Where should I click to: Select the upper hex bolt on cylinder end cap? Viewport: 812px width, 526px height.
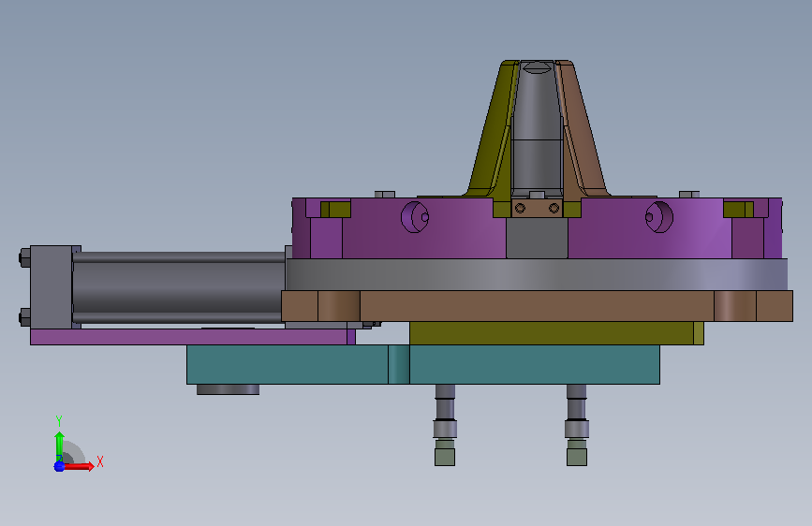pos(24,257)
